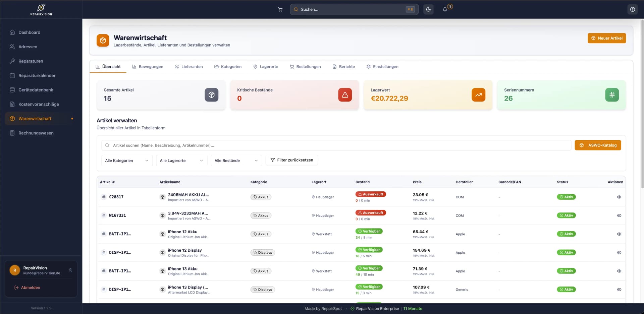Screen dimensions: 644x314
Task: Open the ASWO-Katalog button
Action: (x=598, y=145)
